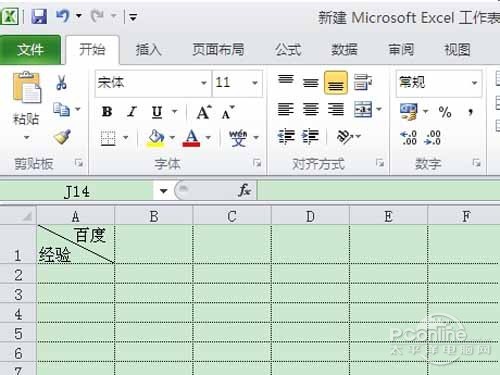Open the 字体 font dialog launcher
This screenshot has height=375, width=500.
click(257, 163)
